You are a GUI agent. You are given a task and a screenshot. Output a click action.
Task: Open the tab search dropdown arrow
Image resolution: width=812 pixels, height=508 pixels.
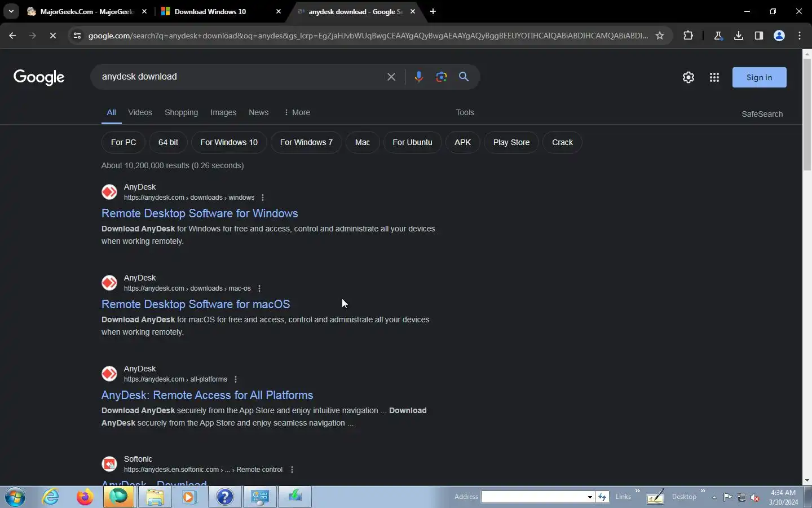[x=11, y=11]
